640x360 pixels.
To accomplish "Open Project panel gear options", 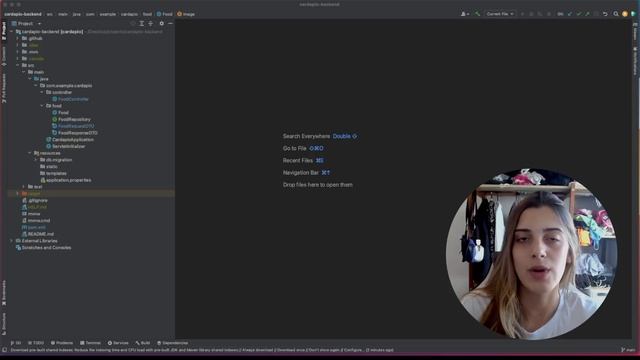I will pyautogui.click(x=162, y=24).
